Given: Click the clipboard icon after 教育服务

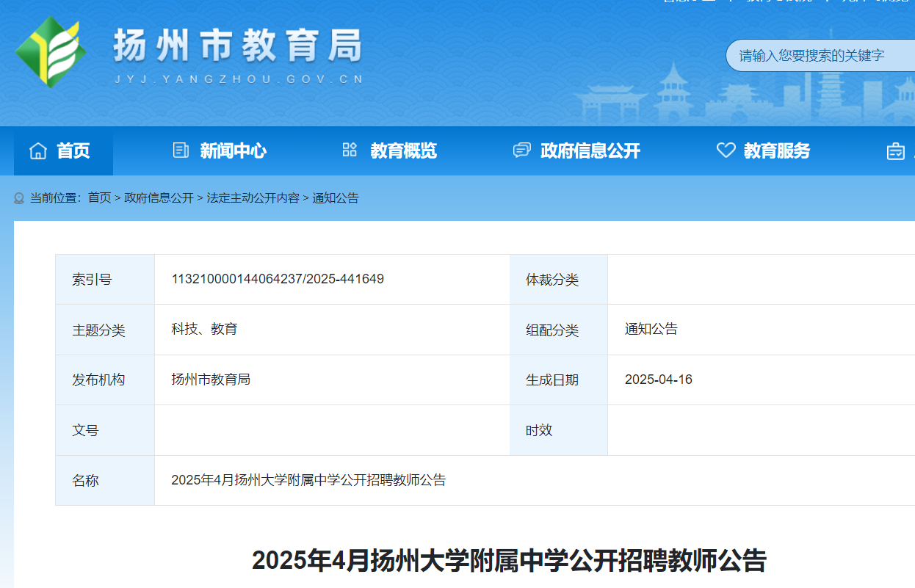Looking at the screenshot, I should click(x=896, y=151).
